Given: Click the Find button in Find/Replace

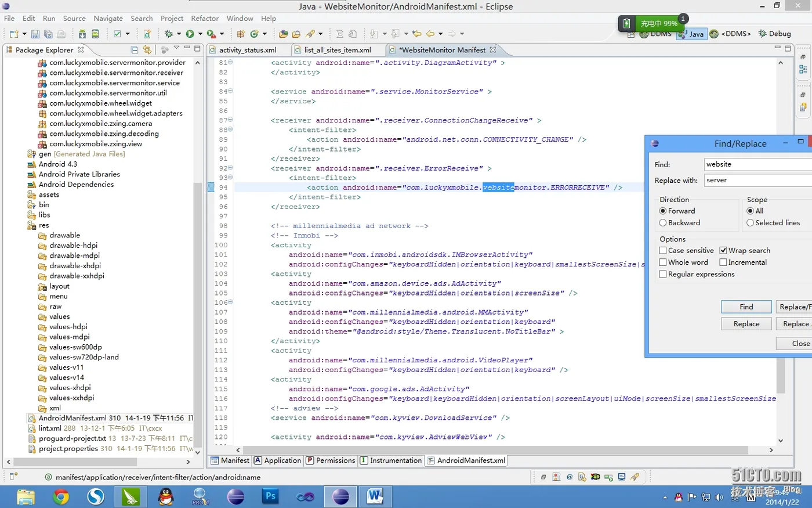Looking at the screenshot, I should point(746,307).
